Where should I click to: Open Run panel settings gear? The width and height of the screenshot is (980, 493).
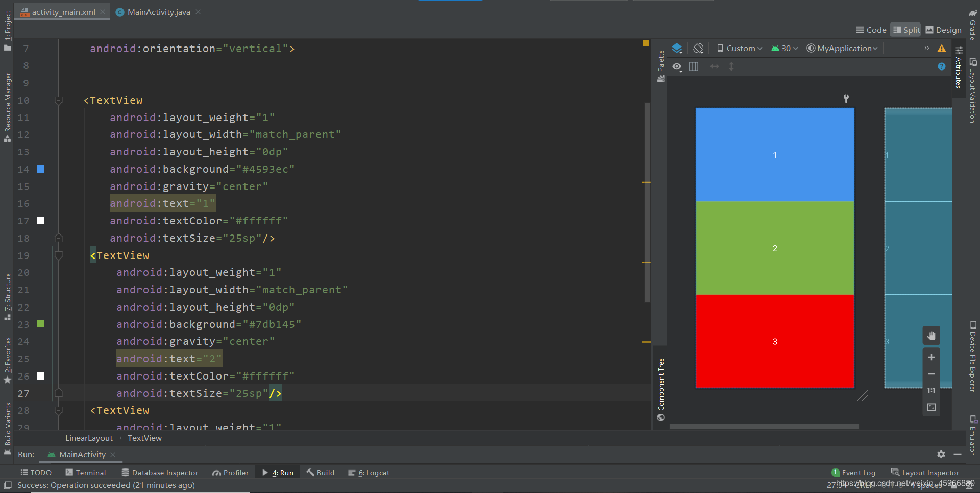[x=941, y=454]
